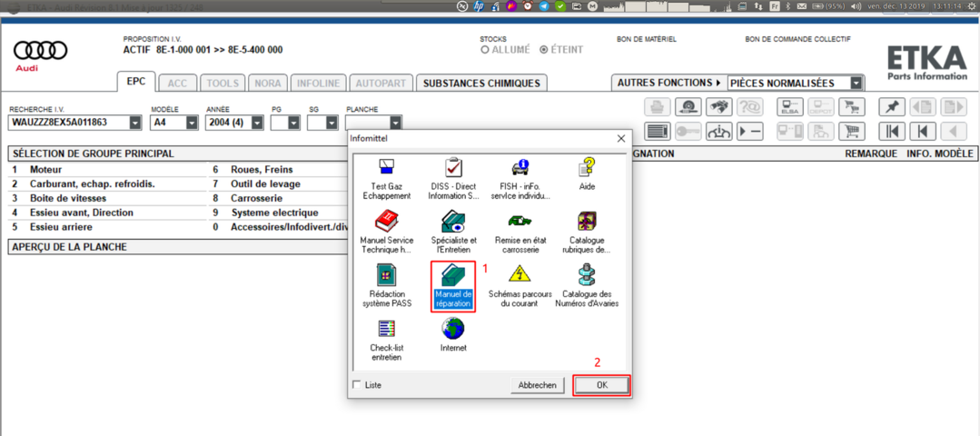Open the Année 2004 dropdown
Image resolution: width=980 pixels, height=436 pixels.
[x=257, y=123]
